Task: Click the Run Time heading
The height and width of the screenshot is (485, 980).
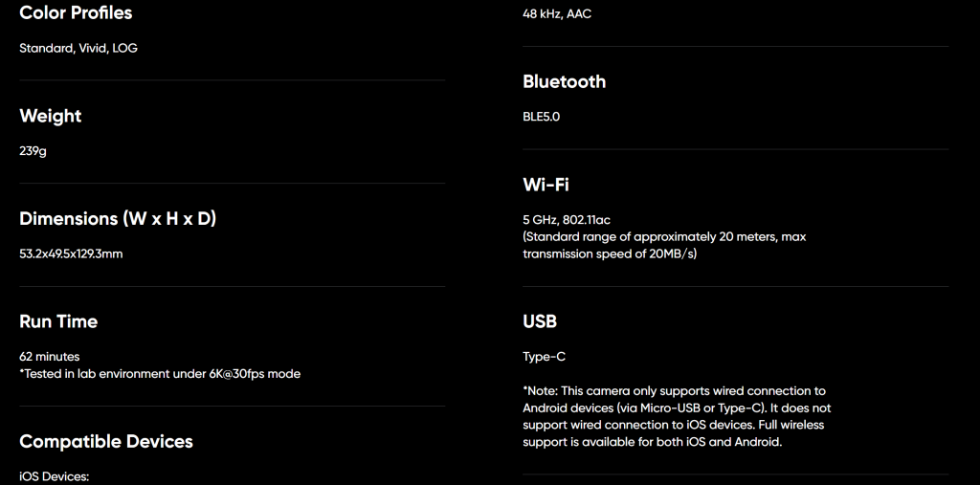Action: [x=58, y=321]
